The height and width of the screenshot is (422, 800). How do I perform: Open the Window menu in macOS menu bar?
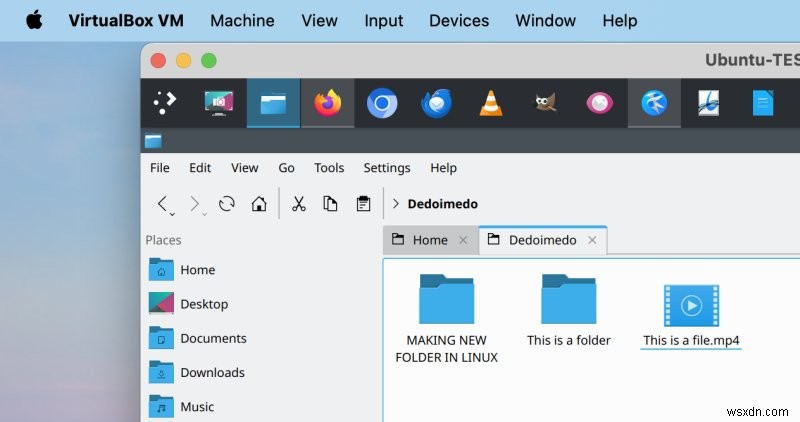click(545, 20)
